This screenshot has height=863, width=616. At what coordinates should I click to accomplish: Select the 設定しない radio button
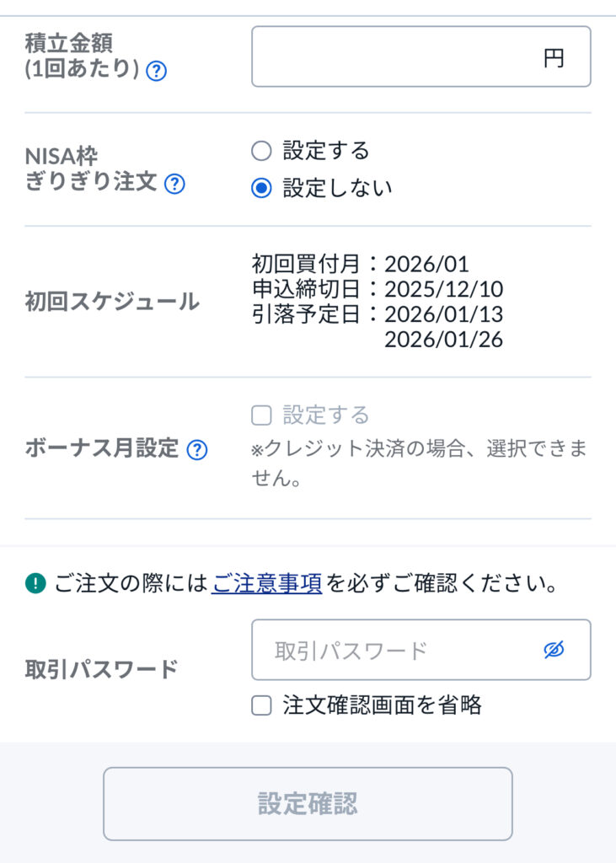pos(261,188)
